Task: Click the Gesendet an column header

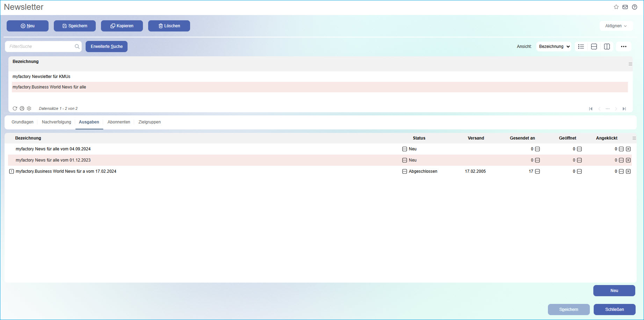Action: click(x=522, y=138)
